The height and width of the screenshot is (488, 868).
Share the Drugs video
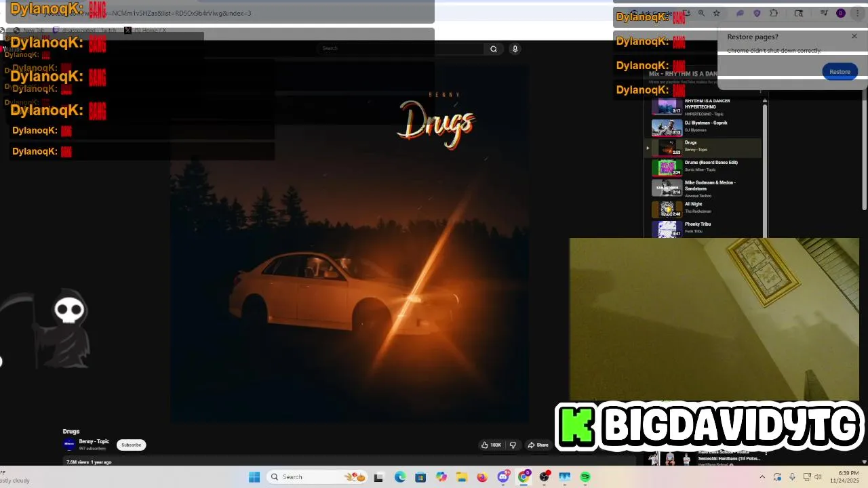(x=538, y=445)
